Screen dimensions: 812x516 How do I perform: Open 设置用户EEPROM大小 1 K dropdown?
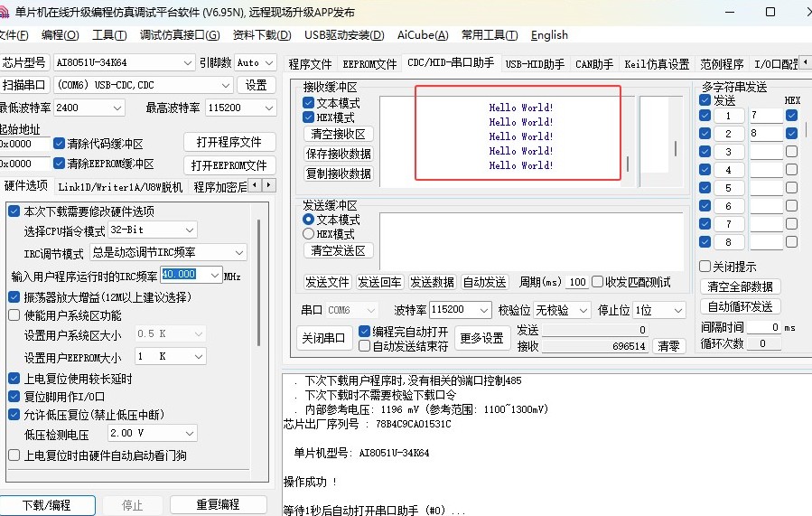click(x=171, y=356)
